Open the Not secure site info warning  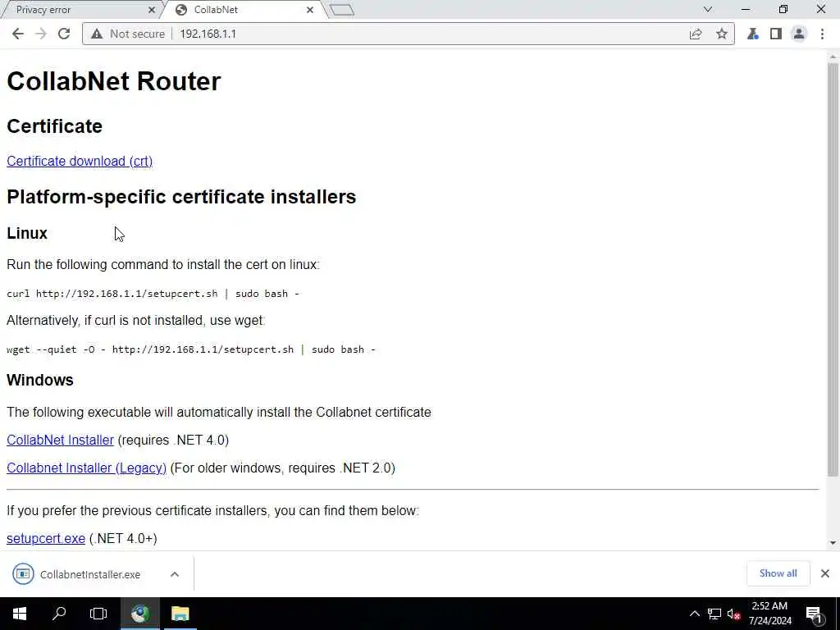tap(128, 34)
